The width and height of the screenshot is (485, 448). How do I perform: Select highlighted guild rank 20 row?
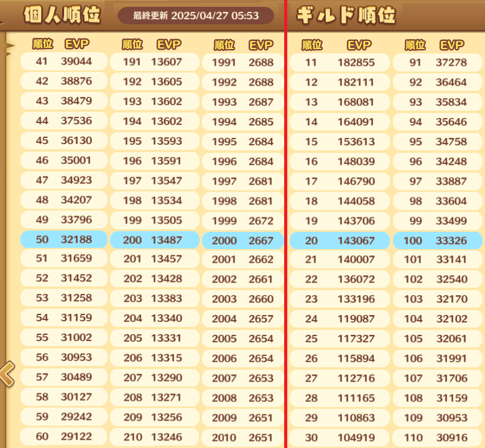339,240
